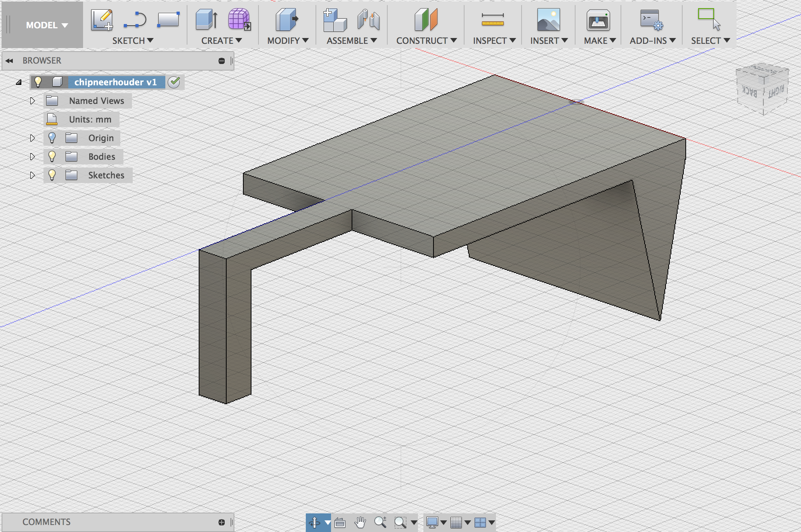Click the Insert image icon

548,20
